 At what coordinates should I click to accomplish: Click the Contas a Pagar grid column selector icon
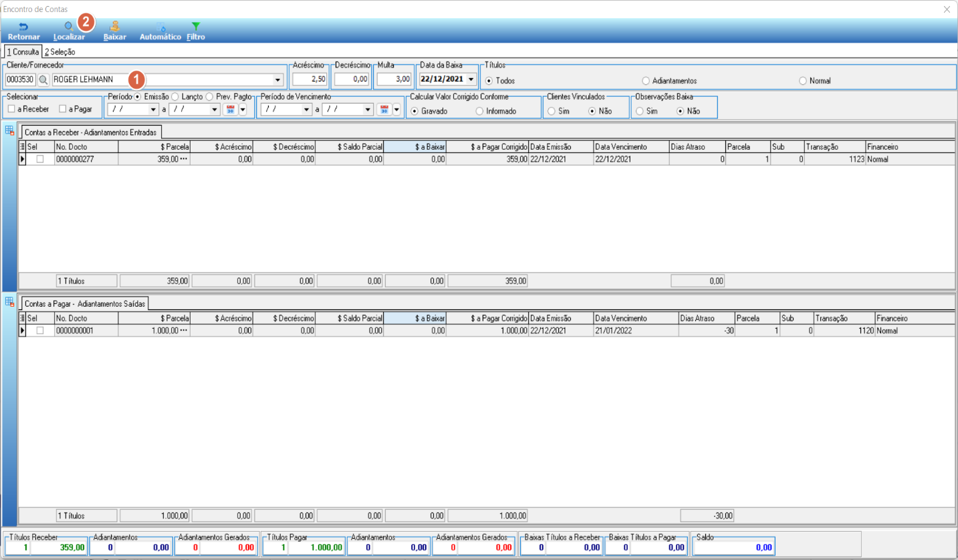tap(23, 318)
